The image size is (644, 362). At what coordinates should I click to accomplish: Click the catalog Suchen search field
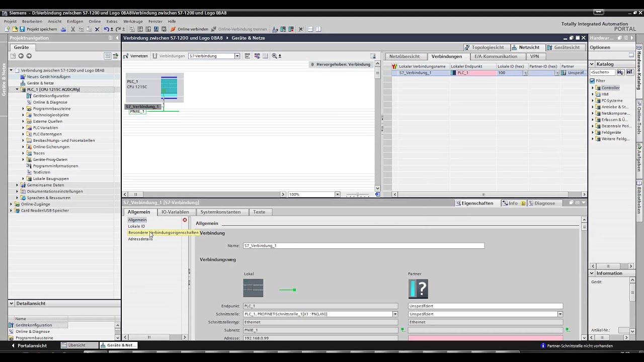[602, 72]
